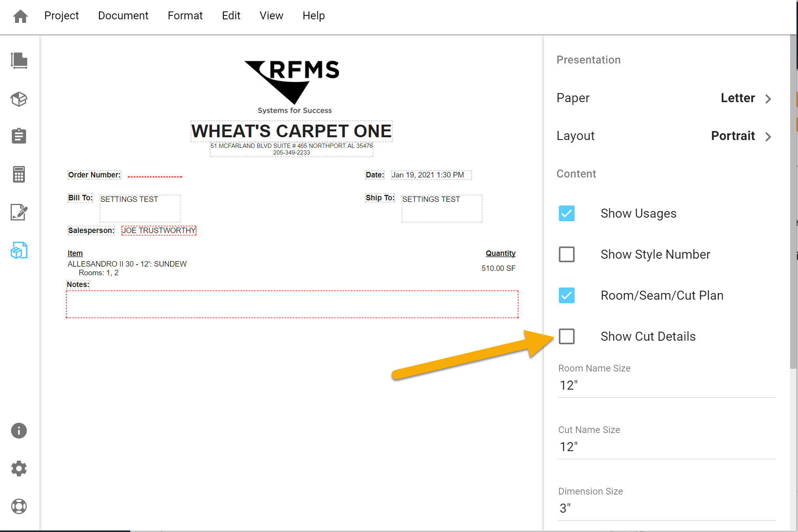
Task: Enable Show Style Number checkbox
Action: coord(567,254)
